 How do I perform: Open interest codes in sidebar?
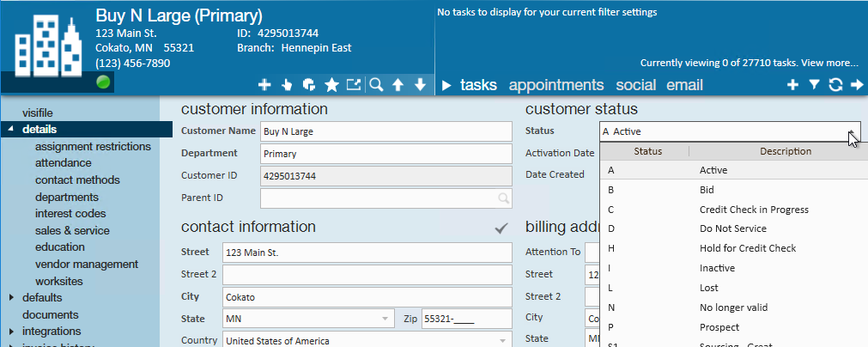tap(70, 214)
